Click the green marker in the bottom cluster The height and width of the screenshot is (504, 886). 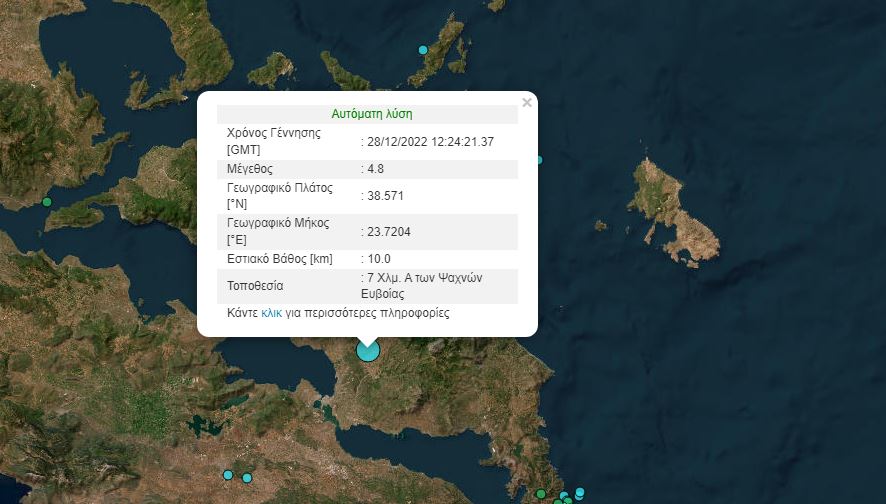click(541, 493)
